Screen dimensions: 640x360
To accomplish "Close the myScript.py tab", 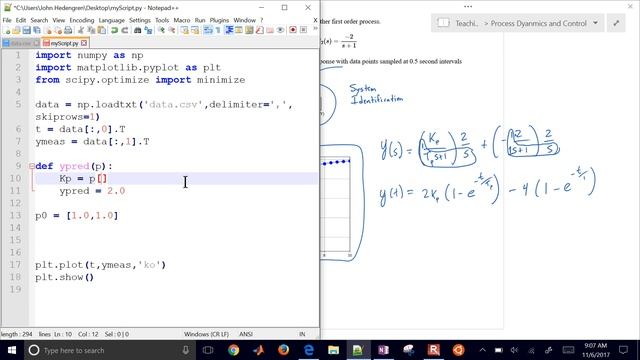I will pos(84,43).
